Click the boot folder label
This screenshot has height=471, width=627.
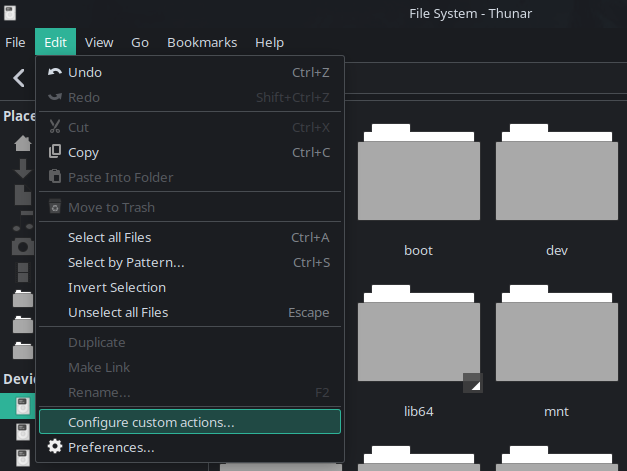[x=418, y=251]
